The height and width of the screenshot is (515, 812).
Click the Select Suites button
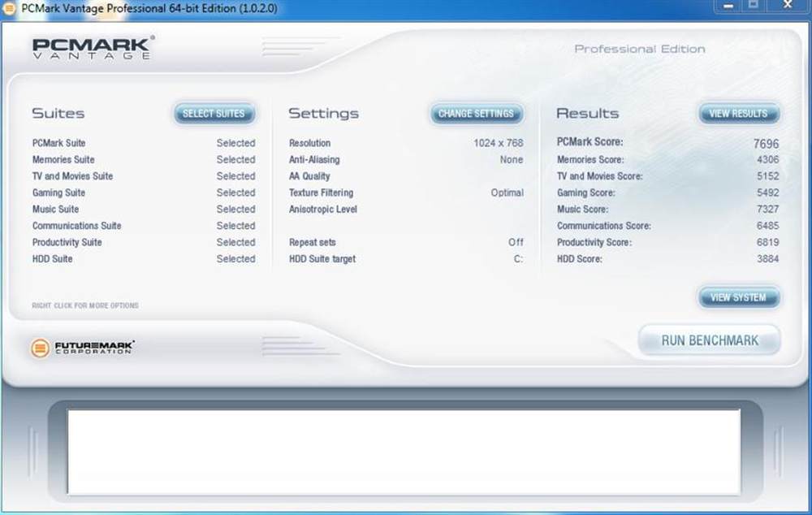pyautogui.click(x=214, y=114)
